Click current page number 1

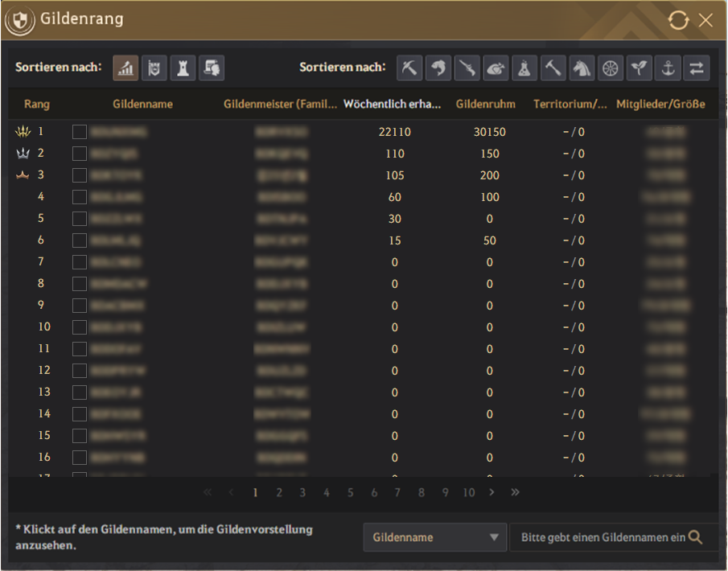coord(255,492)
